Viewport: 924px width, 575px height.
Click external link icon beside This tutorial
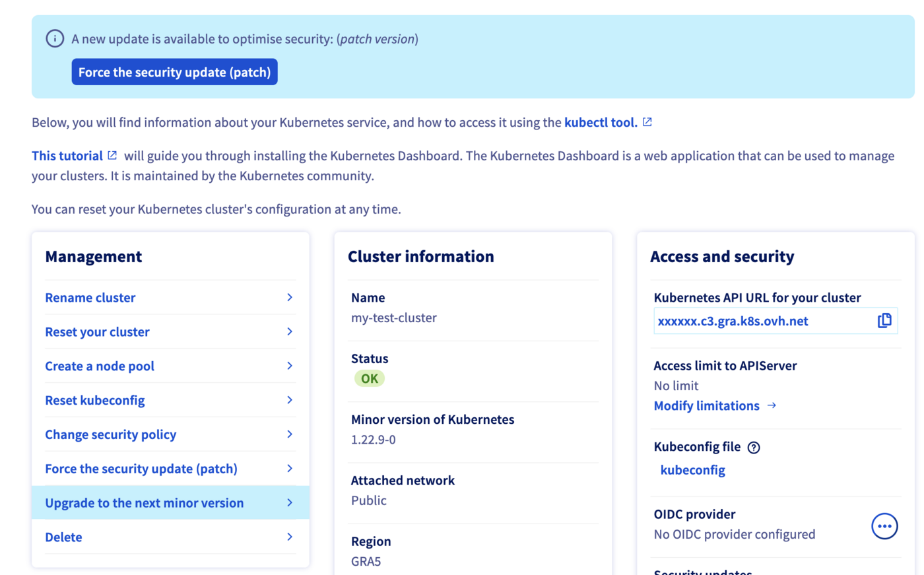click(112, 156)
